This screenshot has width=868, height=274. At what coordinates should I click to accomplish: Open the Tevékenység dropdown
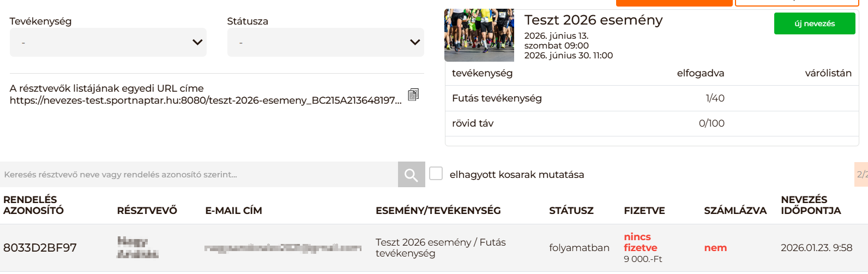(x=108, y=43)
